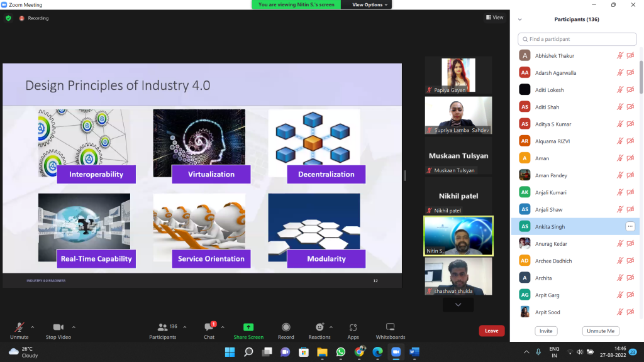Toggle the Participants panel with 136 count
Viewport: 644px width, 362px height.
coord(163,331)
